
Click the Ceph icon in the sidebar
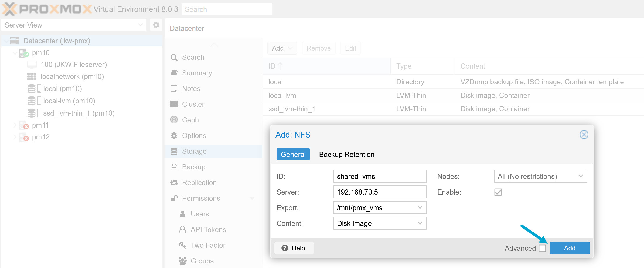[x=174, y=120]
